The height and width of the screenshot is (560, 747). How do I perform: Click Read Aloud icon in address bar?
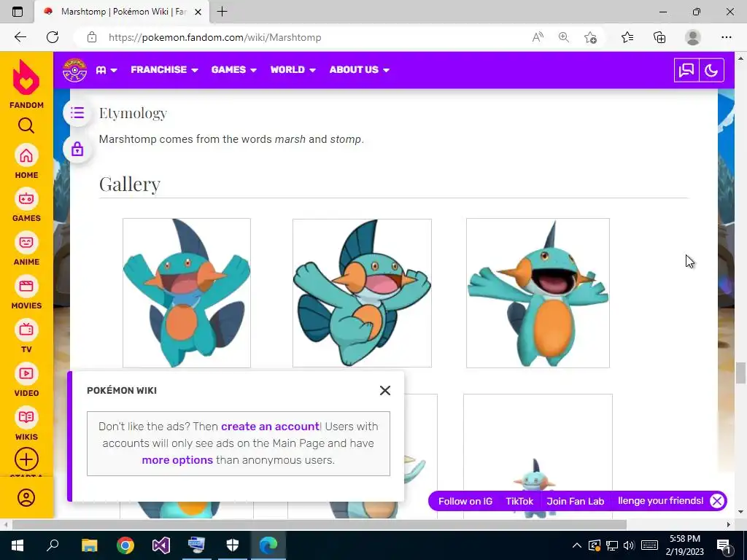tap(538, 37)
